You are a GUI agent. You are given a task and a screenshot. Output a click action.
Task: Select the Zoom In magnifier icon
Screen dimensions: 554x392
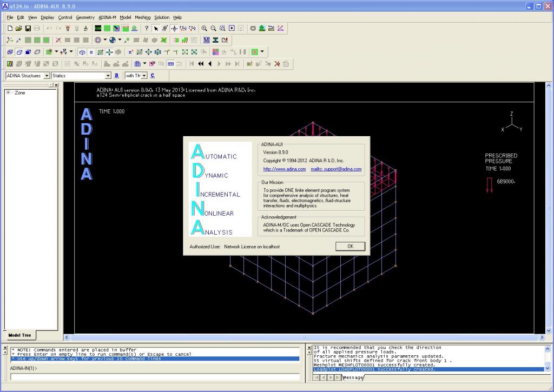[x=205, y=28]
